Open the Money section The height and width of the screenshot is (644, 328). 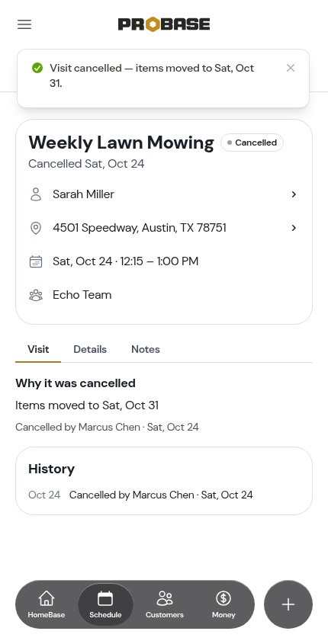[x=223, y=604]
